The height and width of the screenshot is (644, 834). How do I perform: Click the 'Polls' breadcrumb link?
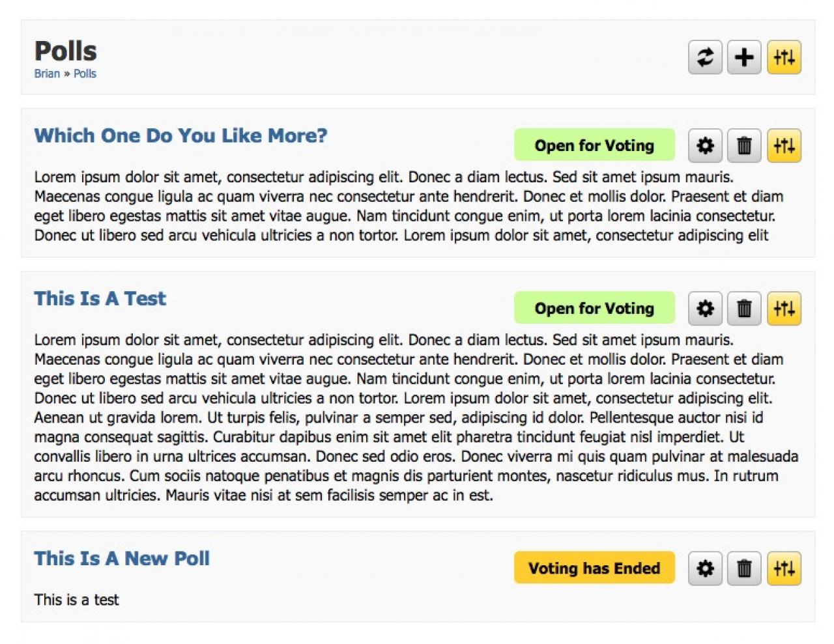tap(85, 74)
